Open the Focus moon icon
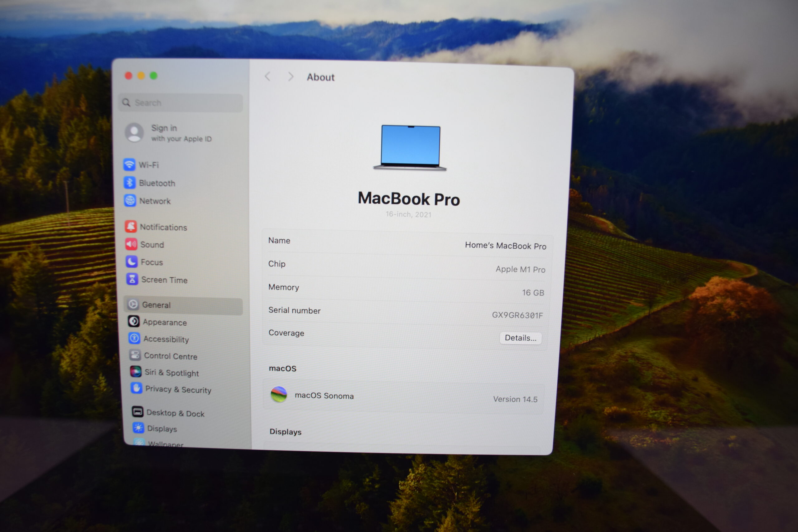The height and width of the screenshot is (532, 798). click(132, 261)
